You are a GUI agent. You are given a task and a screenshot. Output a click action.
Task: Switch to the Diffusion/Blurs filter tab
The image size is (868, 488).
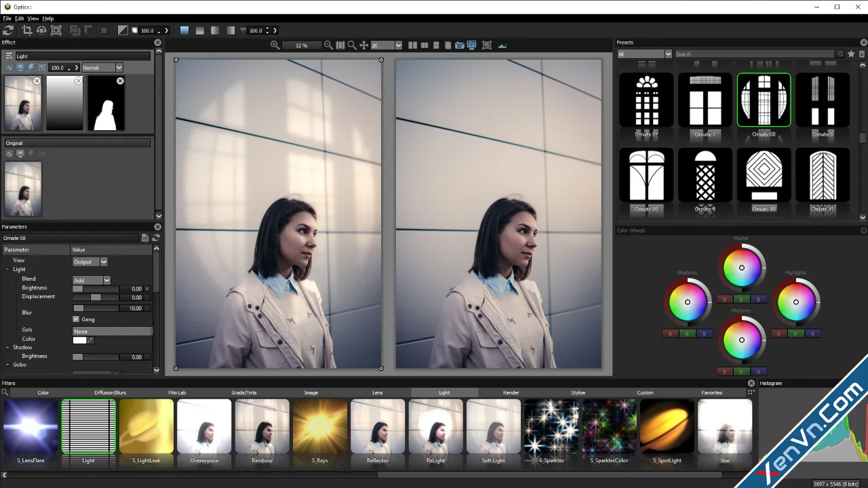[110, 392]
